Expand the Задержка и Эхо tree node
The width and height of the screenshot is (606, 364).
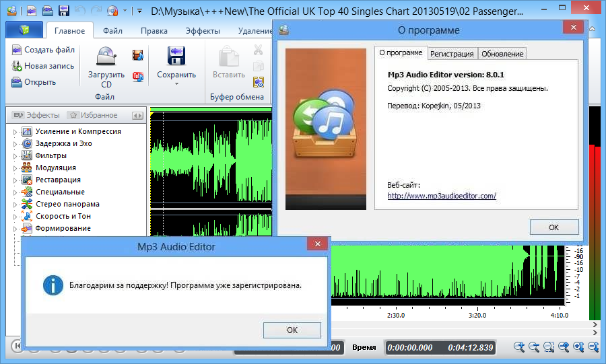(15, 144)
